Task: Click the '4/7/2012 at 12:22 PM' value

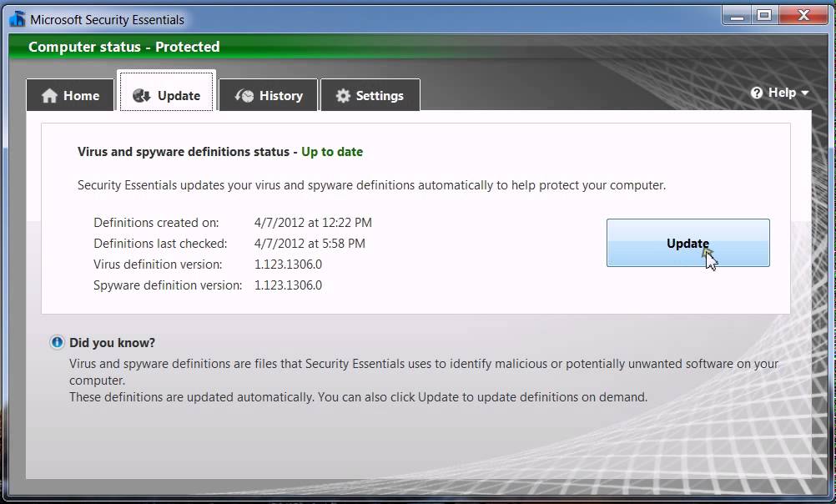Action: [x=313, y=223]
